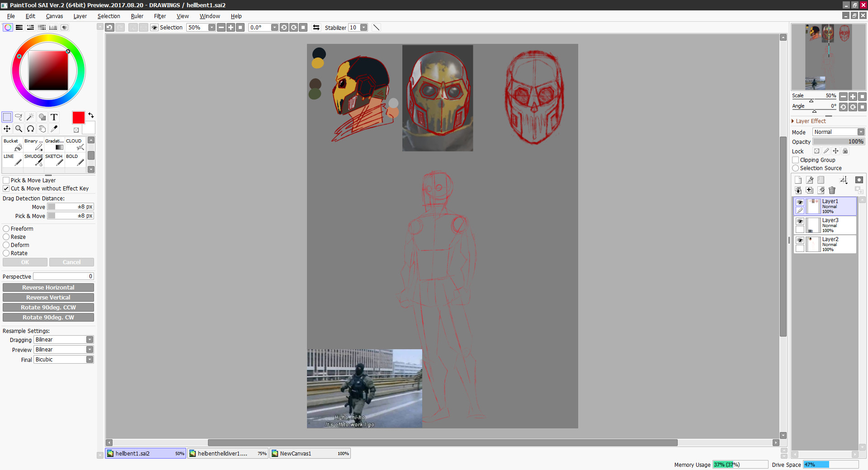Select the Rotate transform option
The image size is (868, 470).
click(x=6, y=253)
